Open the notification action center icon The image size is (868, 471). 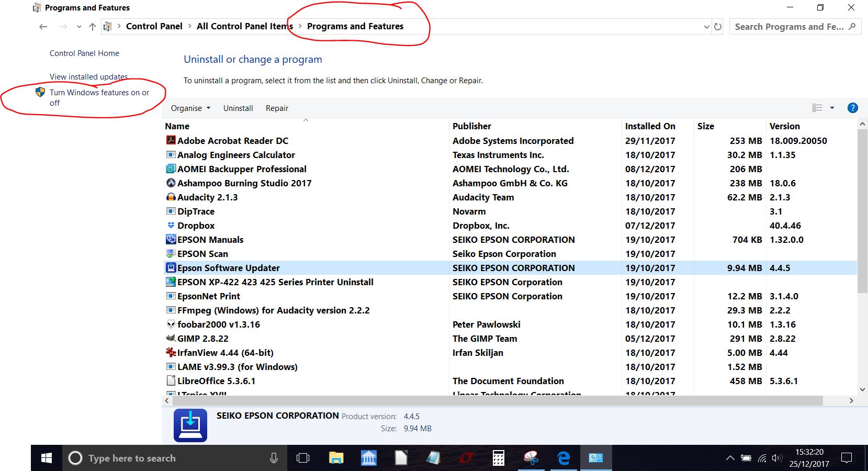point(846,458)
